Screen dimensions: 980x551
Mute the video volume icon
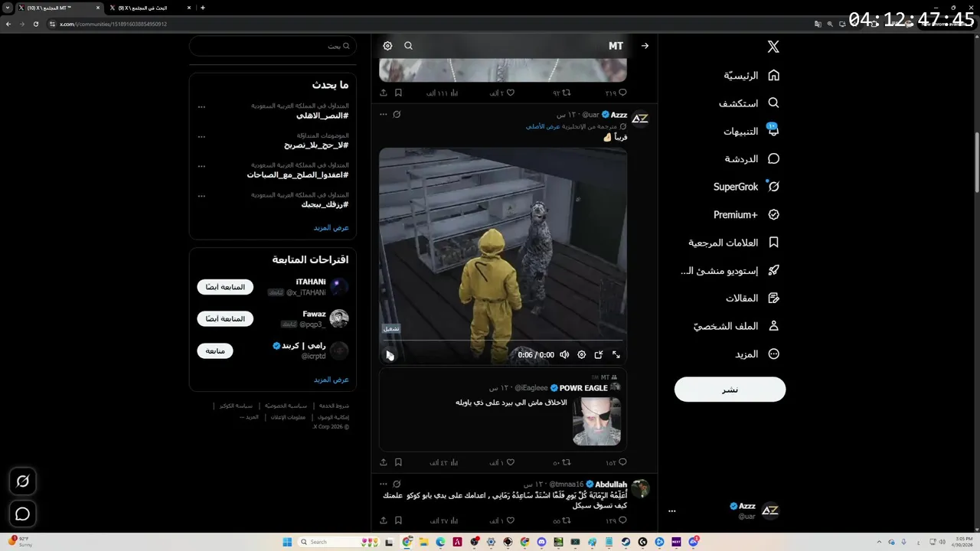point(564,355)
